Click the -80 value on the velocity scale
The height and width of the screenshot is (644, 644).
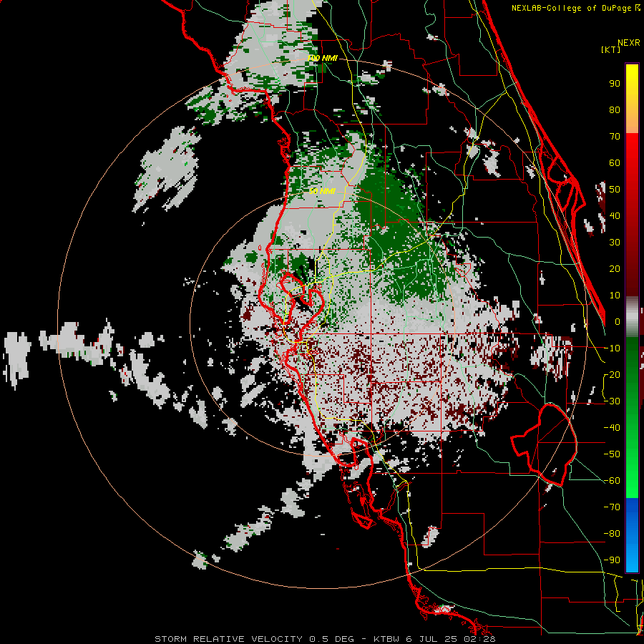pos(612,534)
